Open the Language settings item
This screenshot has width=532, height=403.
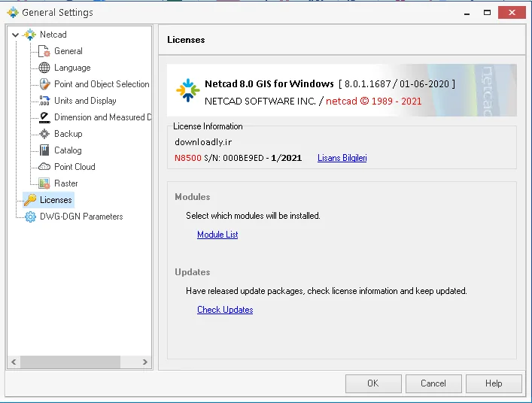click(x=72, y=68)
